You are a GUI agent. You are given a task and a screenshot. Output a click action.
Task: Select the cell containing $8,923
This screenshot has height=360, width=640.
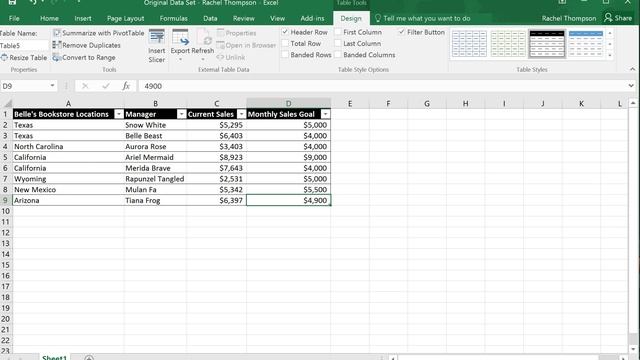[x=216, y=157]
